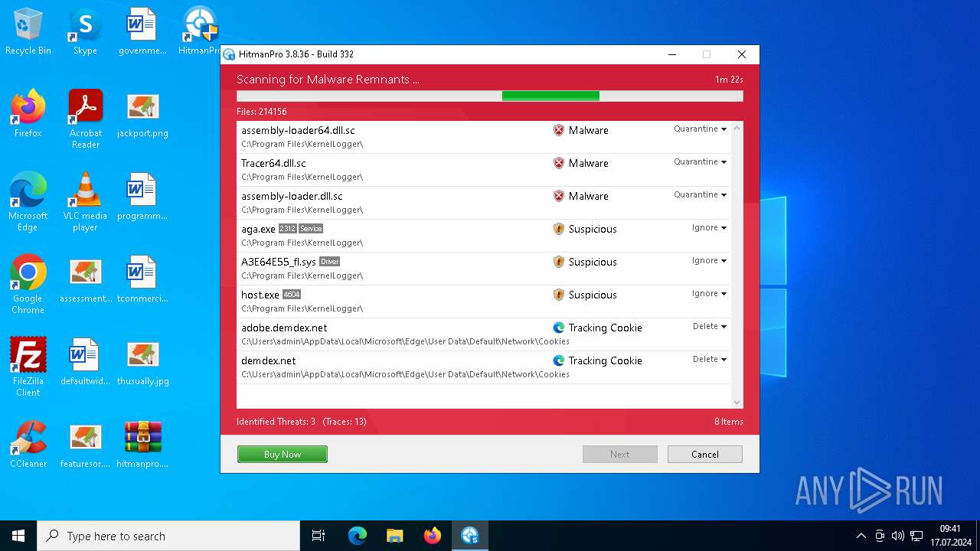The height and width of the screenshot is (551, 980).
Task: Click the HitmanPro taskbar button
Action: pos(470,536)
